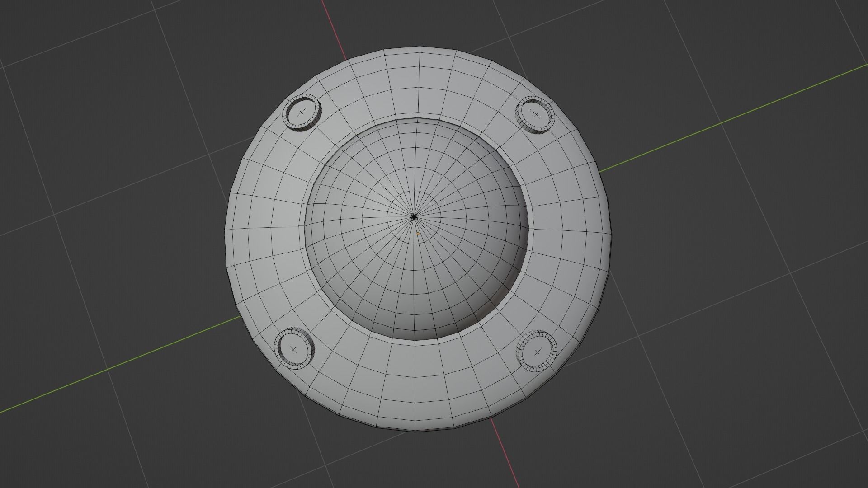Select the central dome of the mesh
Screen dimensions: 868x488
416,230
